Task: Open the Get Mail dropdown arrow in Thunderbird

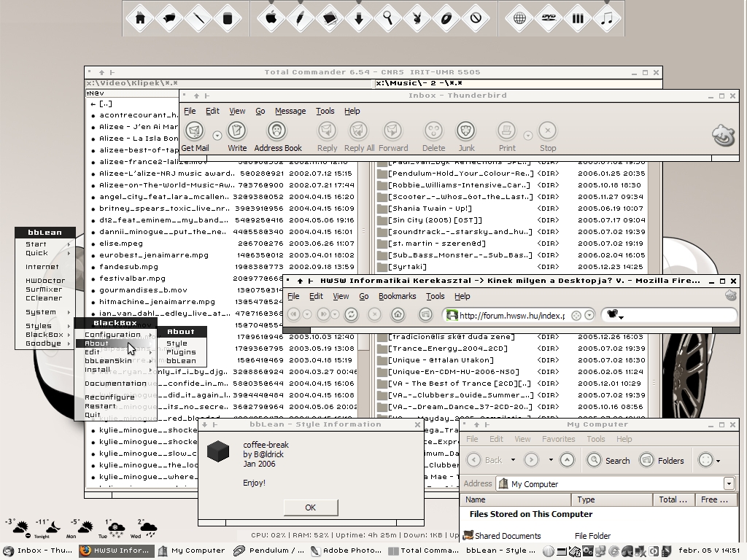Action: coord(217,136)
